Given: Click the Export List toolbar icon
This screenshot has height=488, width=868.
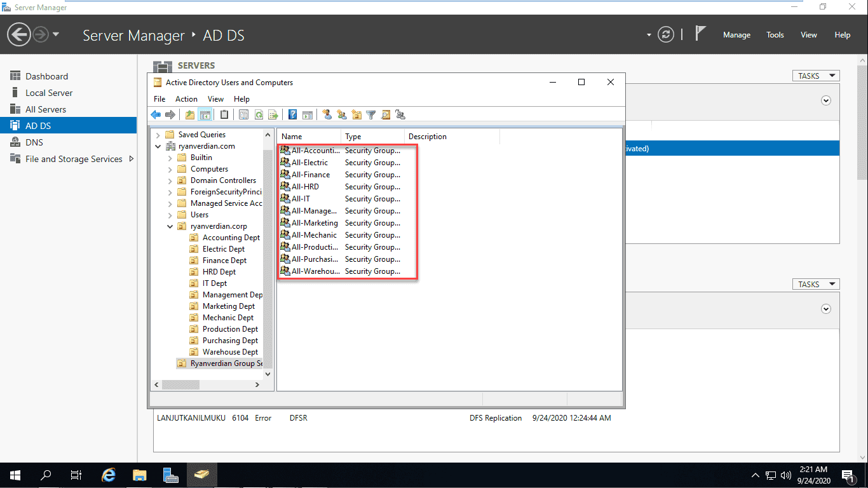Looking at the screenshot, I should pos(273,115).
